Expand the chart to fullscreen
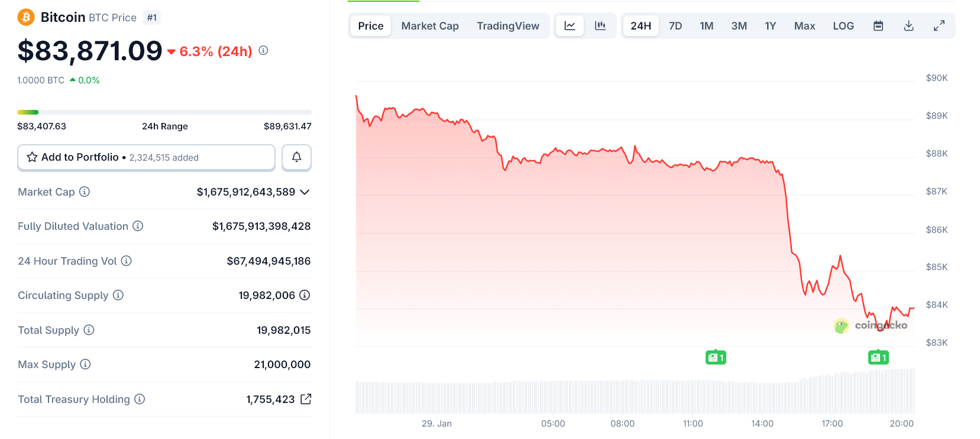 pos(940,25)
